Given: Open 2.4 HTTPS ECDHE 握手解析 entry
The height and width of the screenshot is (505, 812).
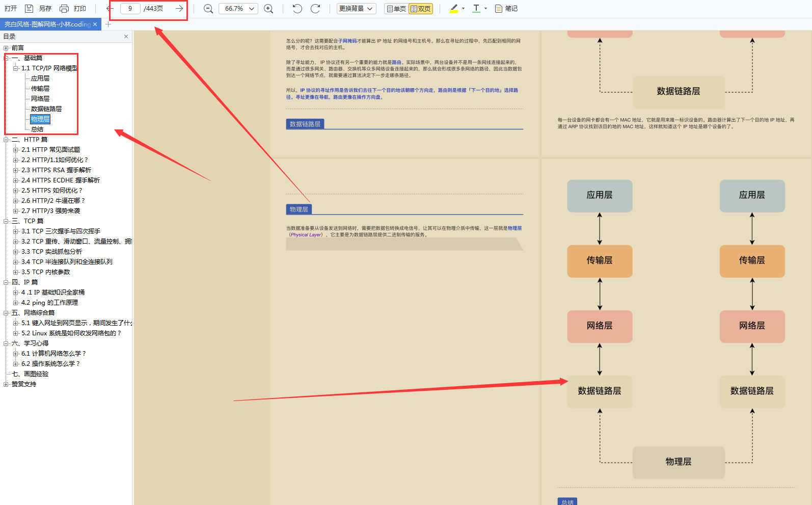Looking at the screenshot, I should click(x=61, y=180).
